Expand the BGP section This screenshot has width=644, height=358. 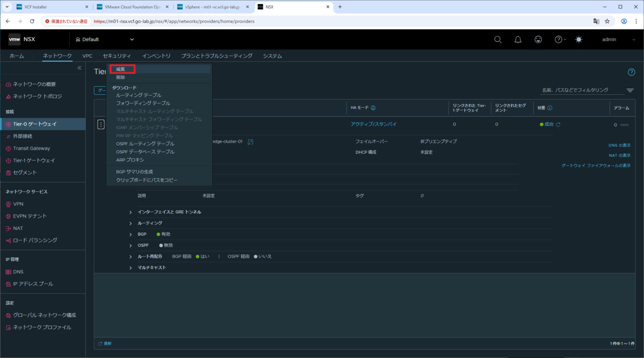coord(130,234)
